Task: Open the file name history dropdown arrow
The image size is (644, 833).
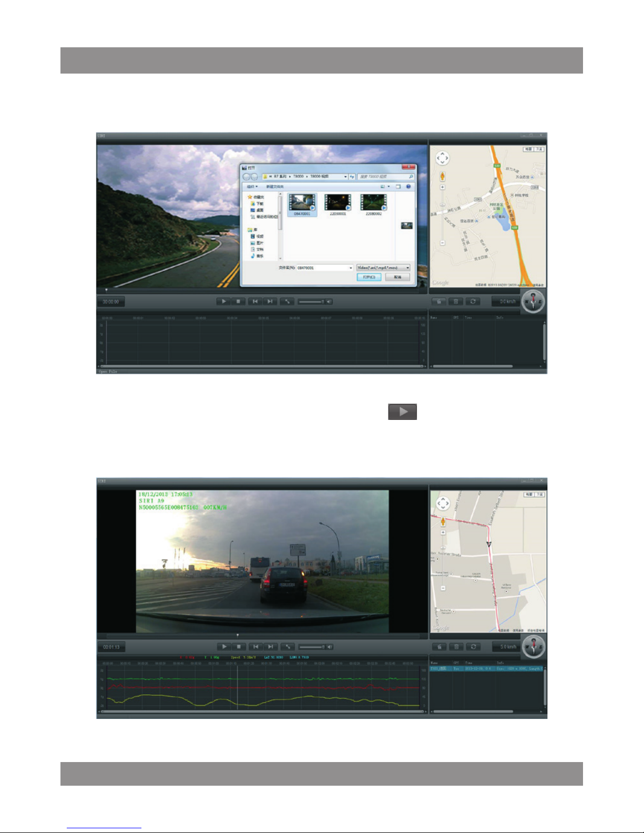Action: [351, 268]
